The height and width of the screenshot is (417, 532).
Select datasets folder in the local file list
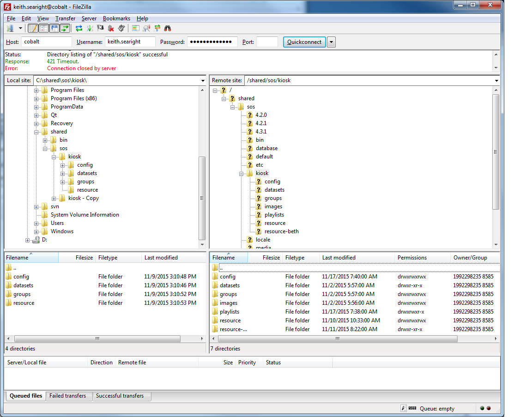[23, 285]
